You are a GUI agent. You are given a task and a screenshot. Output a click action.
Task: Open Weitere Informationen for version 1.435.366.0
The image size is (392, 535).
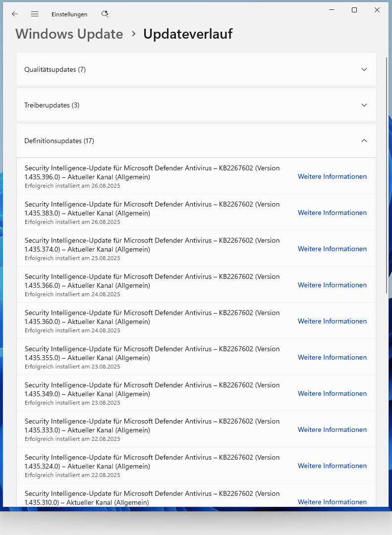332,285
